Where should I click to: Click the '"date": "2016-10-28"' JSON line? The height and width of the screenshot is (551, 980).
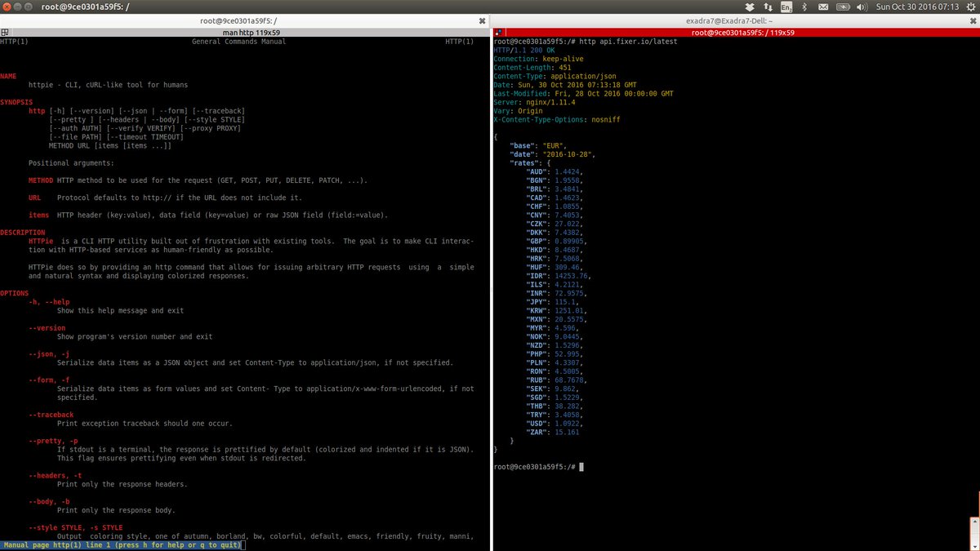click(554, 154)
